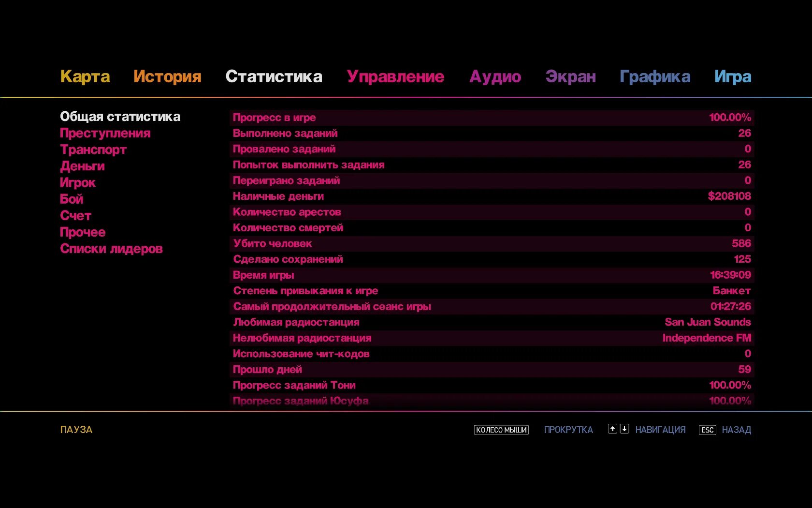Click the ПРОКРУТКА scroll label

pos(568,430)
